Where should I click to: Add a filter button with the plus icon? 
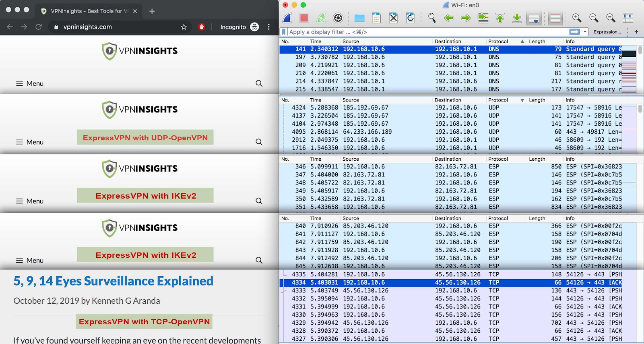coord(636,32)
